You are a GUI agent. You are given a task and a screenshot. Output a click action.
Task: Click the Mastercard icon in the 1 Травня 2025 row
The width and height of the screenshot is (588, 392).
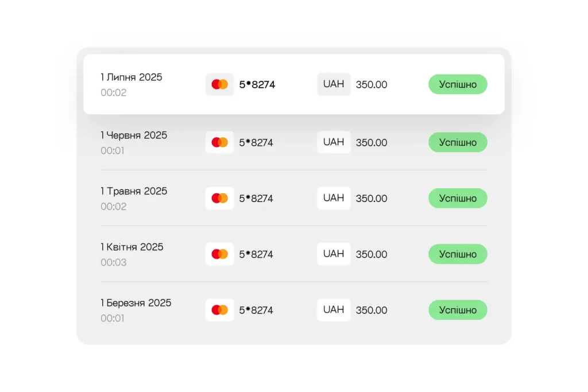tap(219, 198)
